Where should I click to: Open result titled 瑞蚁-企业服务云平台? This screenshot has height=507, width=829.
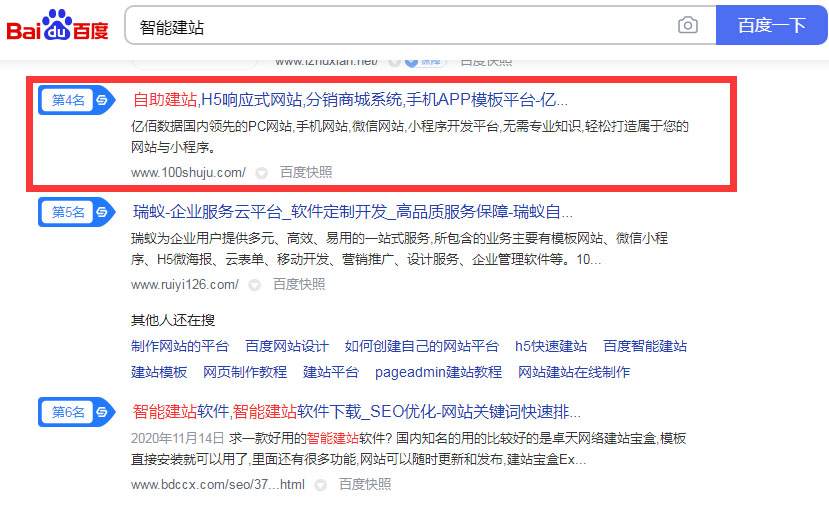point(353,212)
